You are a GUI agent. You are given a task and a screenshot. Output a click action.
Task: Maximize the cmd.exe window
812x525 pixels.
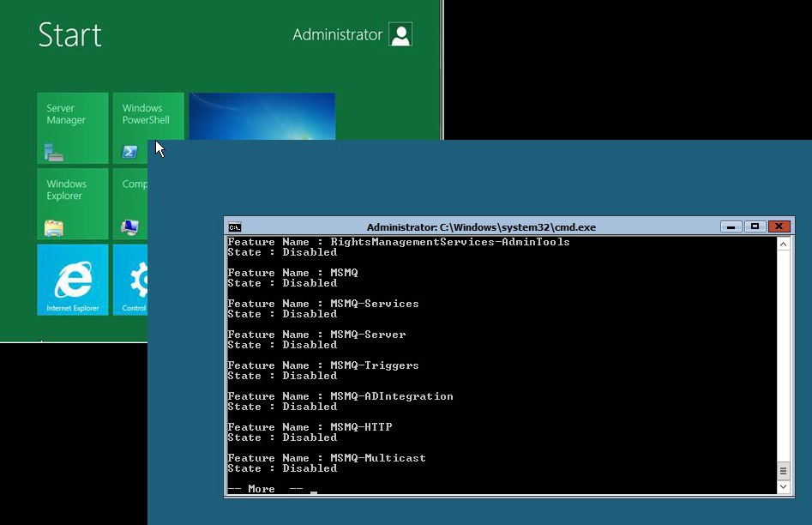[x=755, y=226]
